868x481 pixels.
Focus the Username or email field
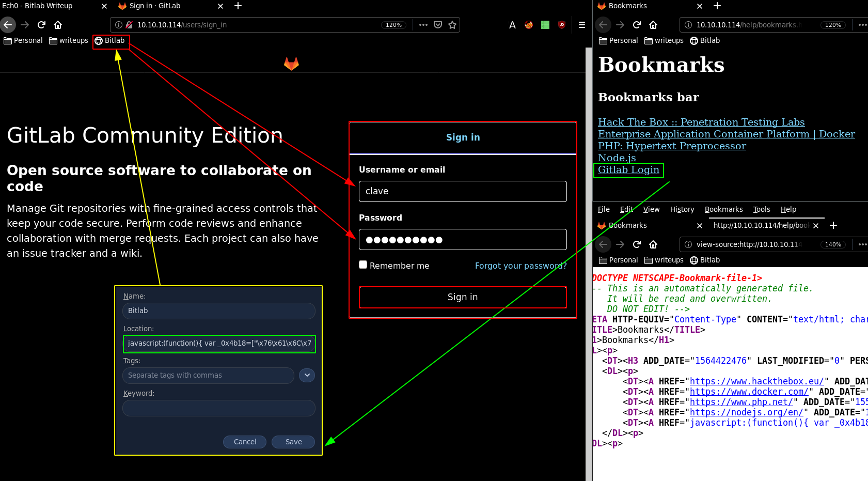(463, 191)
